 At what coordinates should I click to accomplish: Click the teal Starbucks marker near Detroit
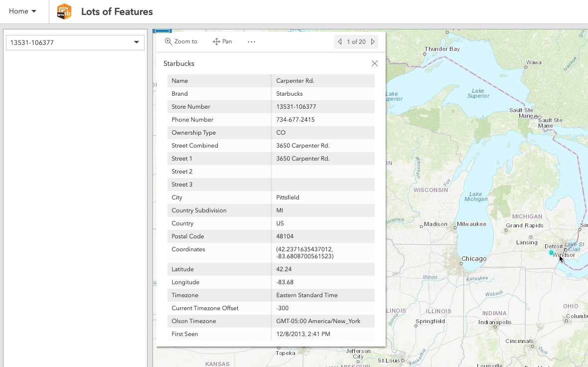pyautogui.click(x=551, y=253)
